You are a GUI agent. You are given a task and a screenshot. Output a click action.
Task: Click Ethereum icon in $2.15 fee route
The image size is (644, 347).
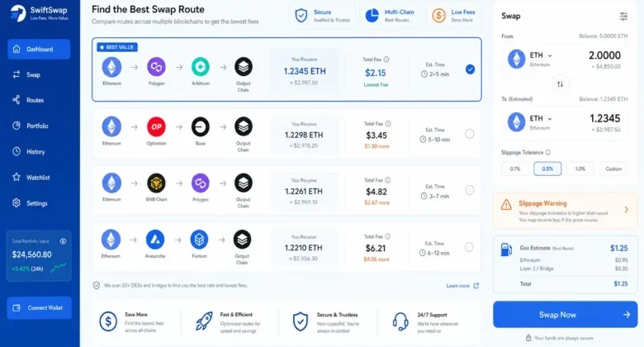[x=111, y=67]
